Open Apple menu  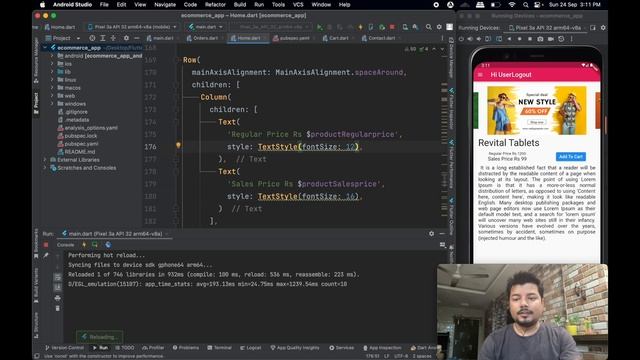click(x=42, y=5)
